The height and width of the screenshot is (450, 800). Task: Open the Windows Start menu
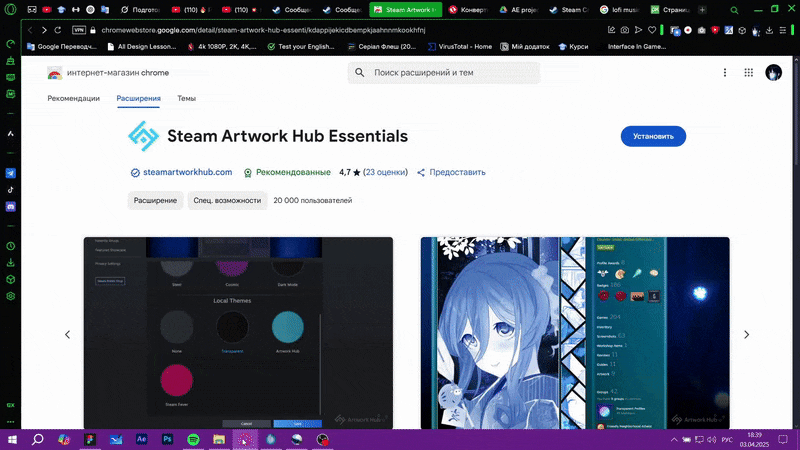pos(12,440)
